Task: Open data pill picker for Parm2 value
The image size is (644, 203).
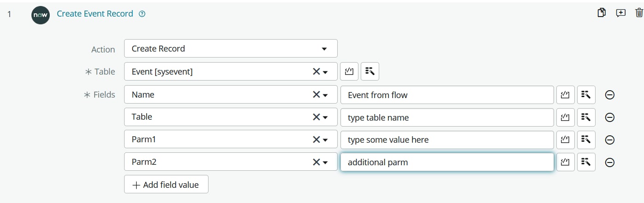Action: click(586, 162)
